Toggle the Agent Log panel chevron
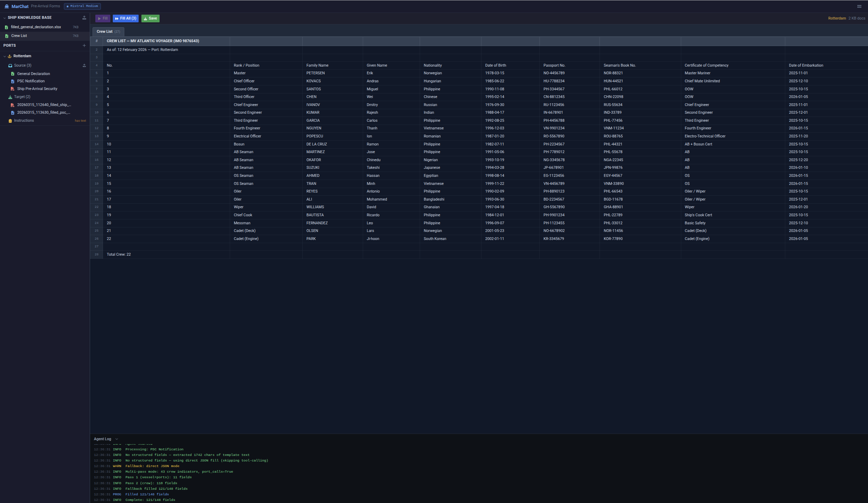The height and width of the screenshot is (503, 868). tap(117, 439)
